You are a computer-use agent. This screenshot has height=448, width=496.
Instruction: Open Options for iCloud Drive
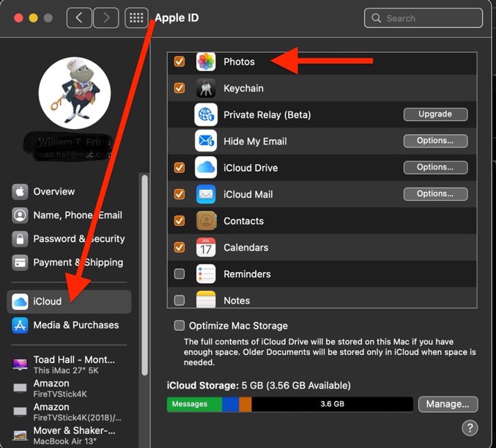point(435,167)
